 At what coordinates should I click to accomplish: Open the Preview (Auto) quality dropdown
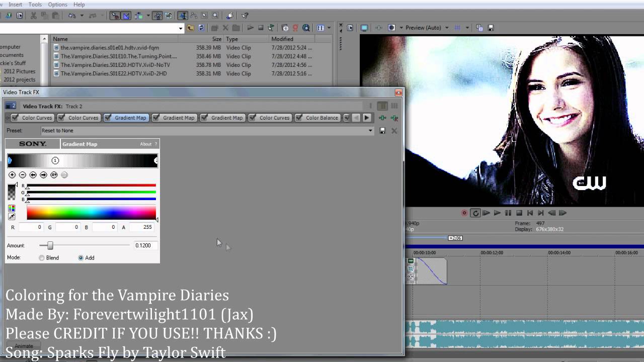pyautogui.click(x=447, y=28)
